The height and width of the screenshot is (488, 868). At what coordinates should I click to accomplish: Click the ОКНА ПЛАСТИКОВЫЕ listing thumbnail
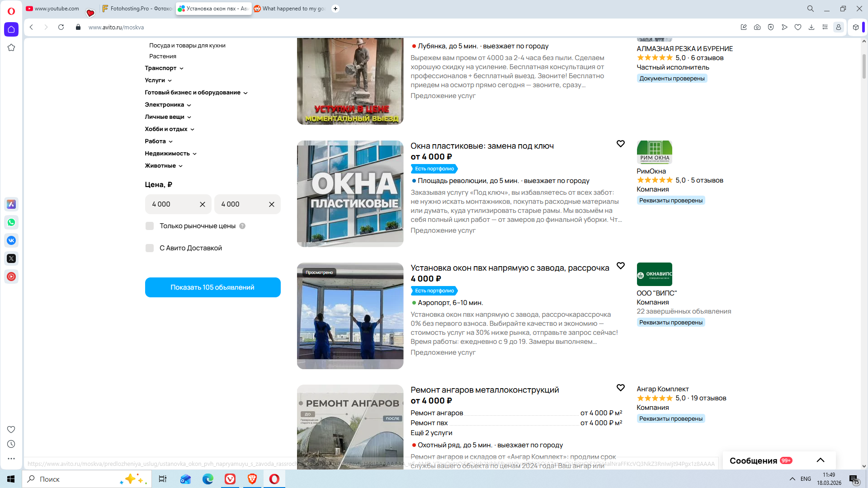pos(350,194)
